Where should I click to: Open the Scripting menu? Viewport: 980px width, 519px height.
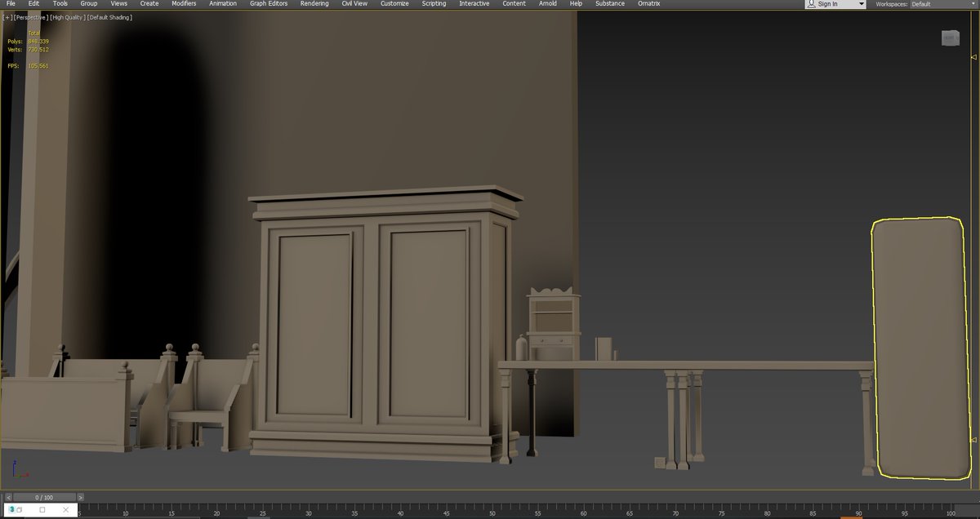434,3
